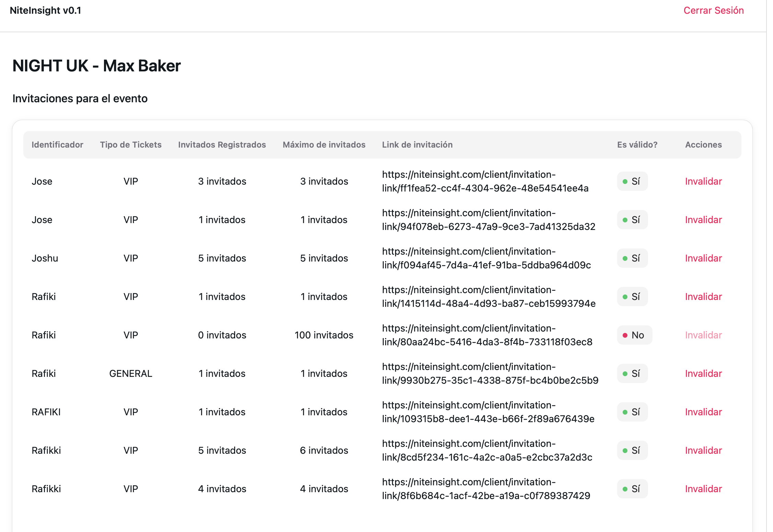Click the NiteInsight v0.1 logo
Image resolution: width=773 pixels, height=532 pixels.
pyautogui.click(x=45, y=10)
